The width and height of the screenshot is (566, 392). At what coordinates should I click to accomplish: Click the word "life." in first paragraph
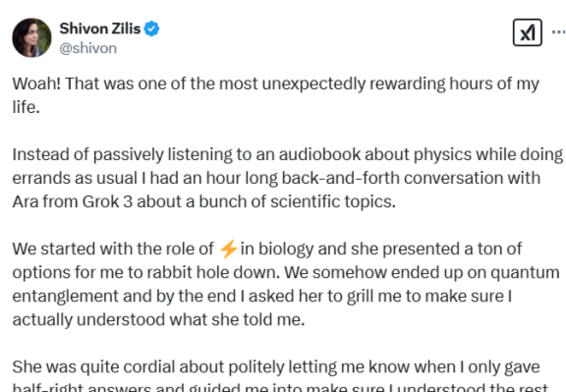26,107
